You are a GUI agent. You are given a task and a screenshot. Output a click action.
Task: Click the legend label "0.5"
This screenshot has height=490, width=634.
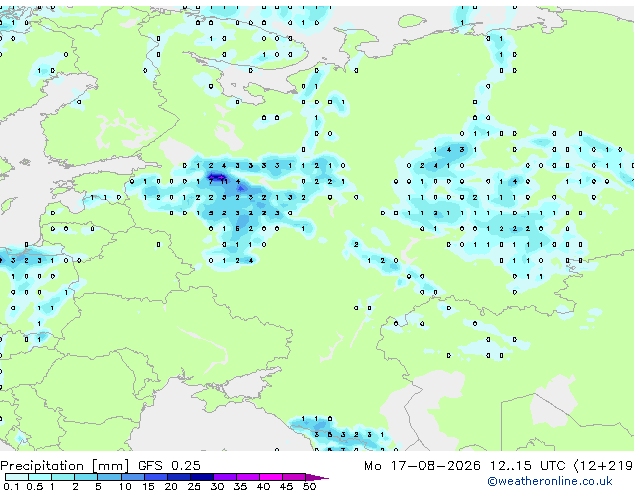35,486
